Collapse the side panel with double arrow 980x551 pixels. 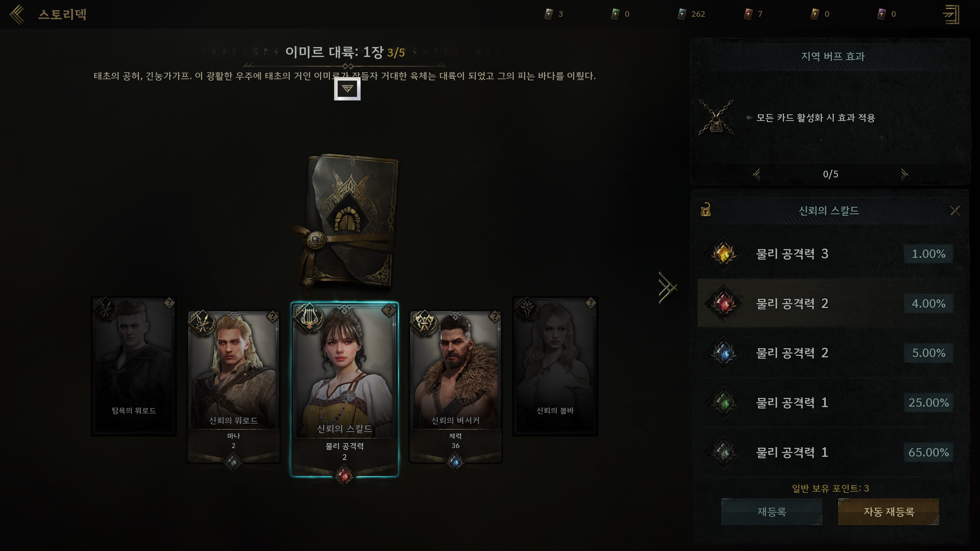tap(668, 287)
